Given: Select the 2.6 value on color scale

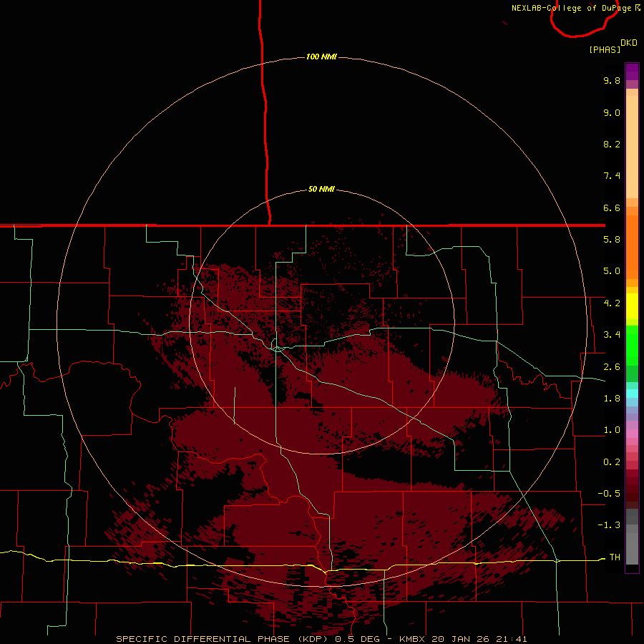Looking at the screenshot, I should [x=612, y=367].
